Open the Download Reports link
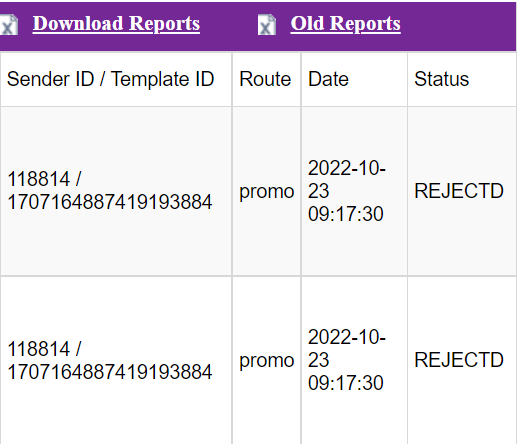 tap(116, 24)
